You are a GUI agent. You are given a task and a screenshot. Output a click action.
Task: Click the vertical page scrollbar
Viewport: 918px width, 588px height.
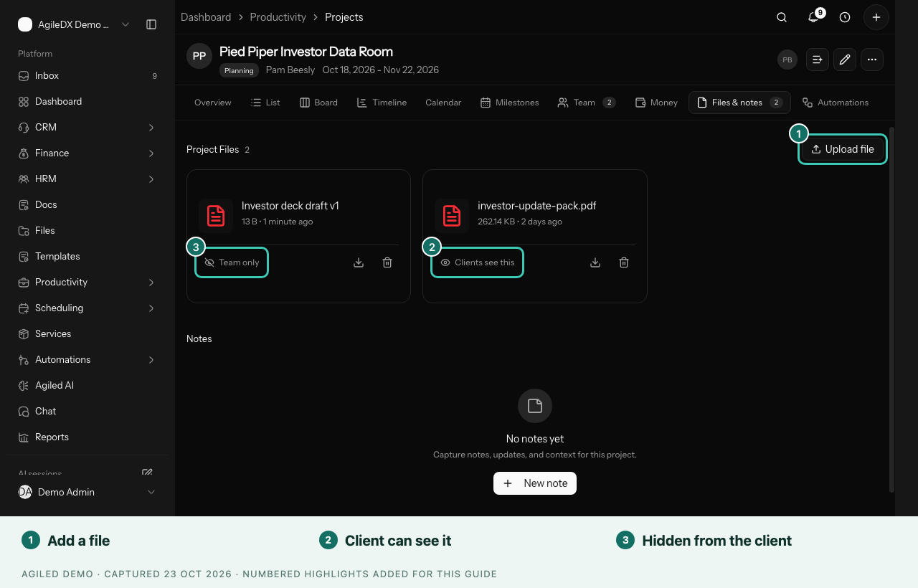point(891,310)
